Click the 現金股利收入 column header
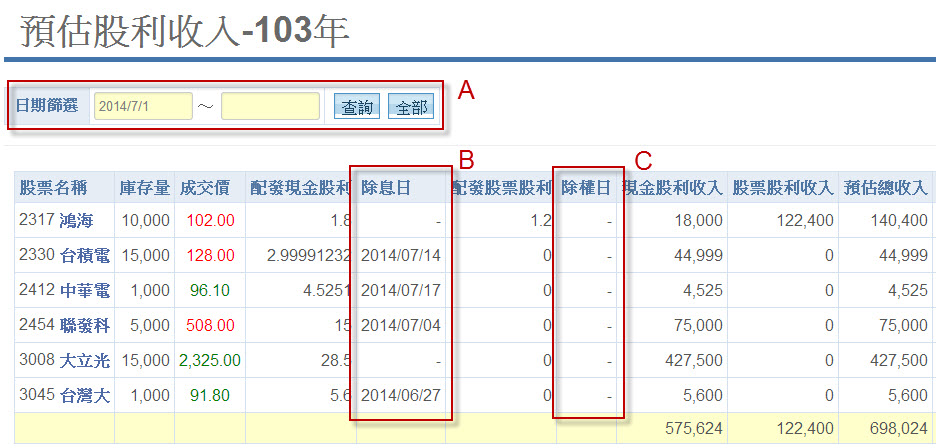This screenshot has width=936, height=448. click(672, 188)
